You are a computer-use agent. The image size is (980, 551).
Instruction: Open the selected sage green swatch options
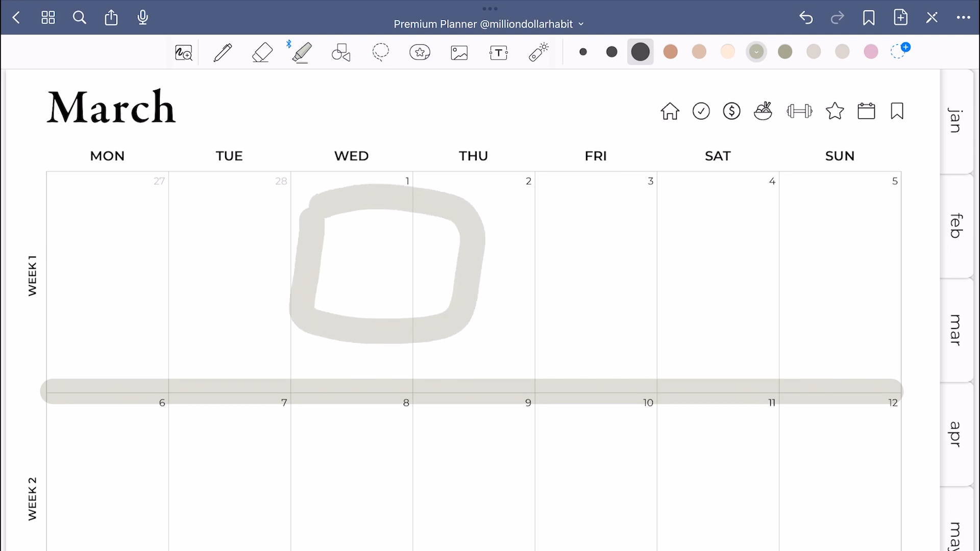pyautogui.click(x=756, y=52)
